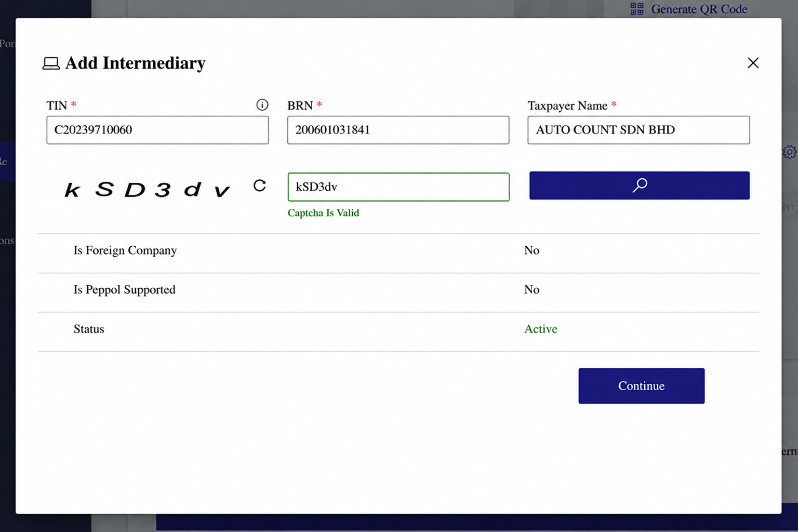Click the captcha text entry field
798x532 pixels.
coord(398,187)
